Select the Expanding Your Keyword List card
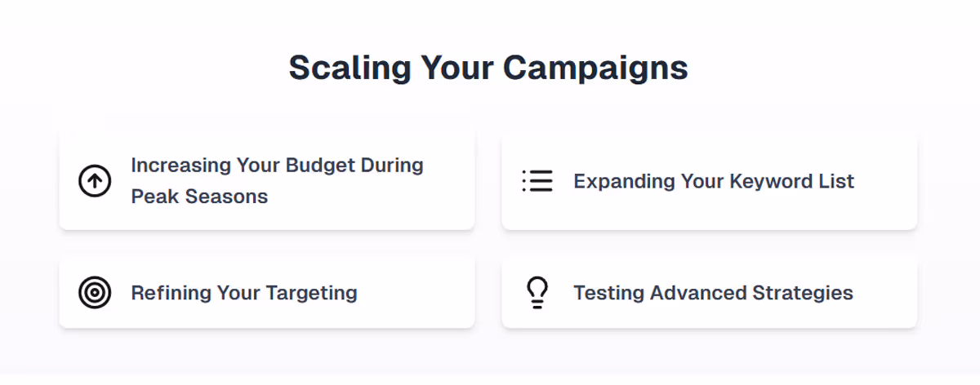Screen dimensions: 980x385 [x=710, y=180]
